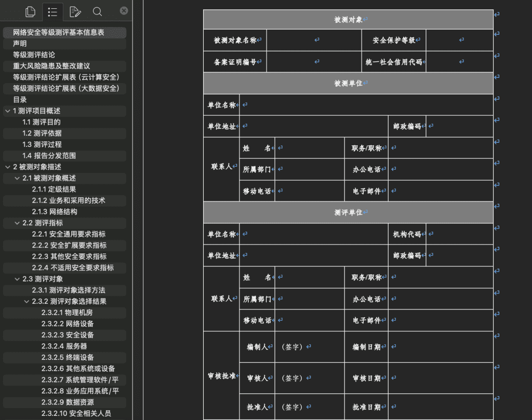Click the empty '被测对象名称' value cell
Screen dimensions: 532x420
[314, 40]
